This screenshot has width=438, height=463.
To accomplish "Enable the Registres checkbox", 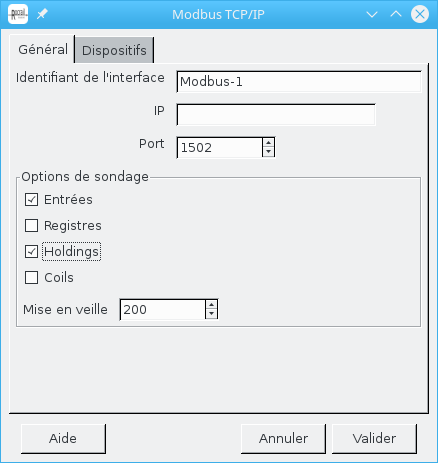I will click(x=31, y=226).
